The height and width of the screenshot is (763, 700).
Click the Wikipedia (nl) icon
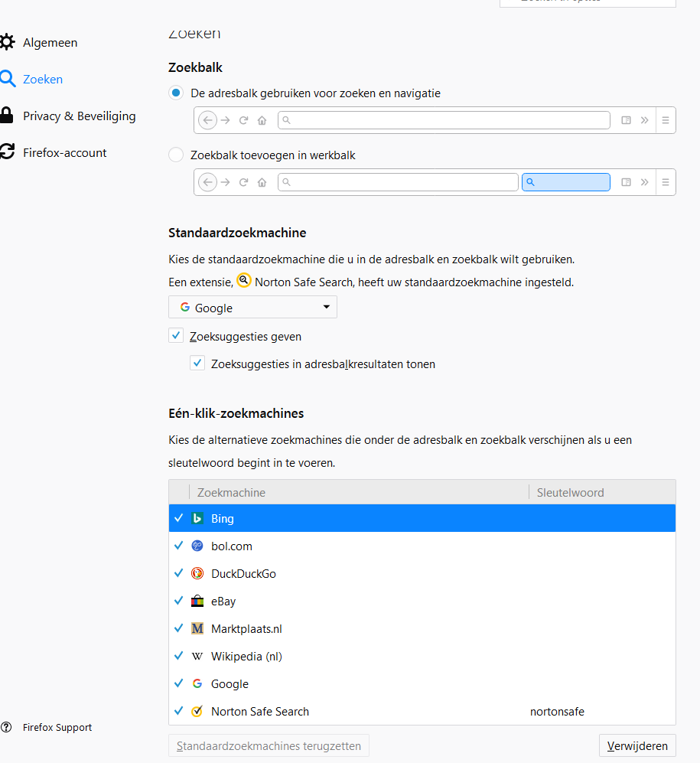tap(197, 657)
